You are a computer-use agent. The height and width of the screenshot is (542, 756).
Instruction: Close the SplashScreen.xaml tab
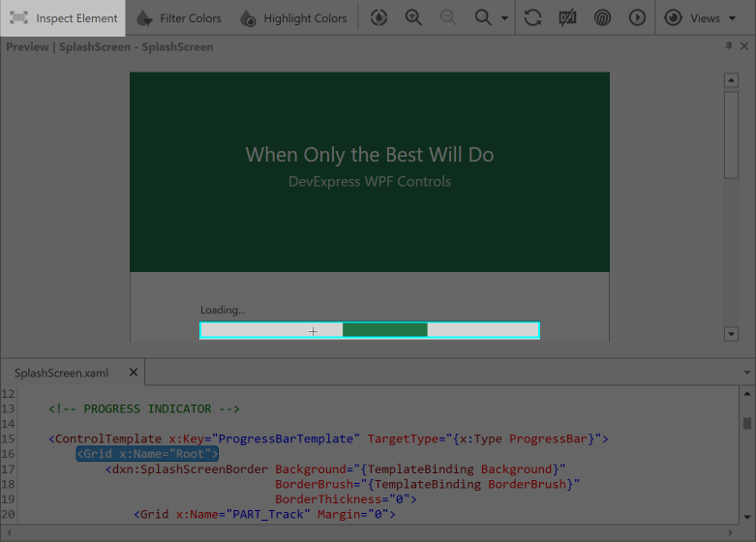click(x=134, y=373)
